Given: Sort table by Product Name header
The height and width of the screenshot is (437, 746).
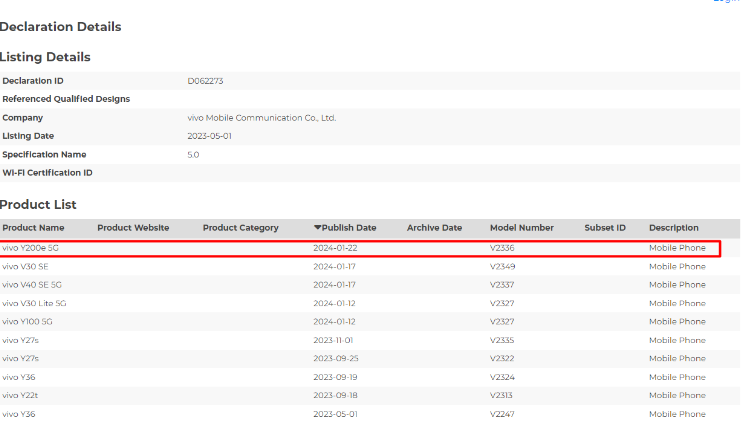Looking at the screenshot, I should point(33,228).
